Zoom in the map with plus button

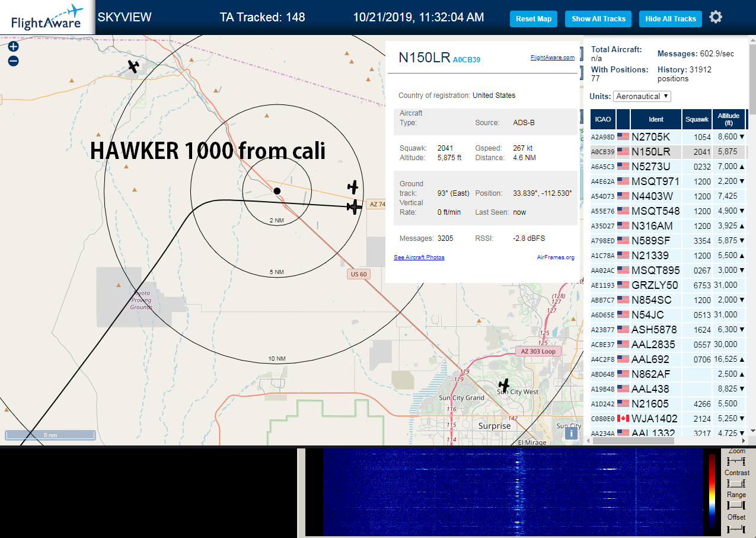[14, 46]
